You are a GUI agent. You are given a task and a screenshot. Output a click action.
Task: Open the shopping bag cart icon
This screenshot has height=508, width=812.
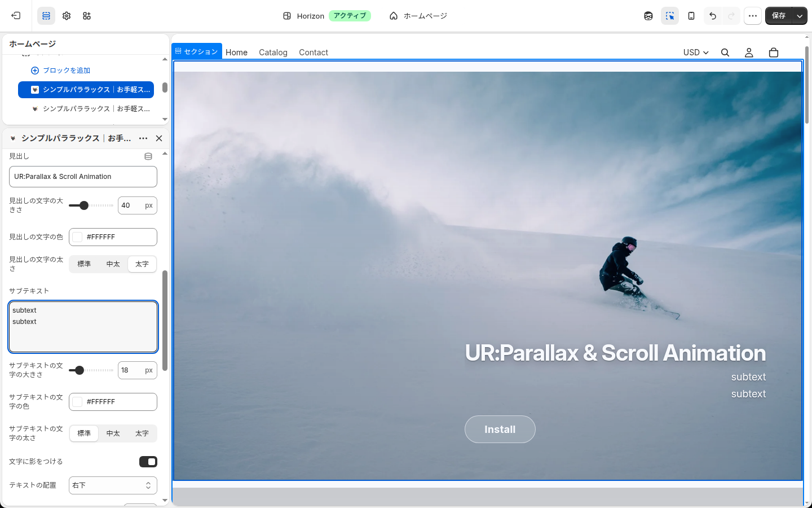pyautogui.click(x=774, y=52)
